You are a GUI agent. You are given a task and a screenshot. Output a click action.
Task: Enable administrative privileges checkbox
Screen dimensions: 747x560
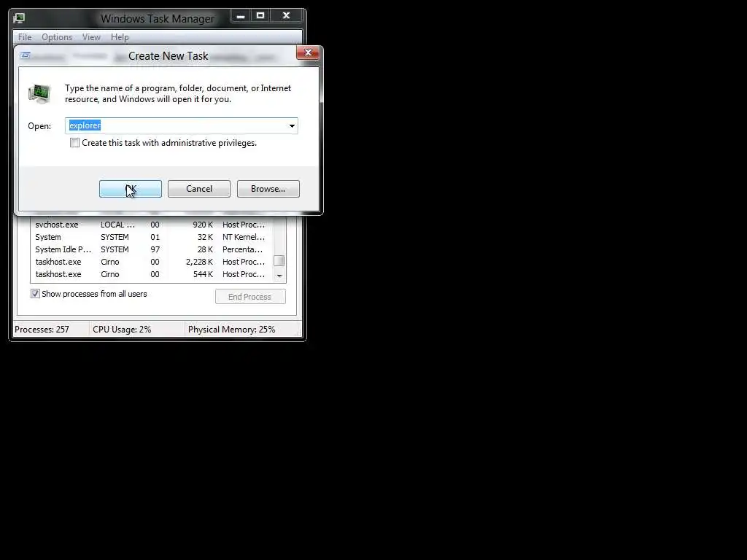coord(75,143)
